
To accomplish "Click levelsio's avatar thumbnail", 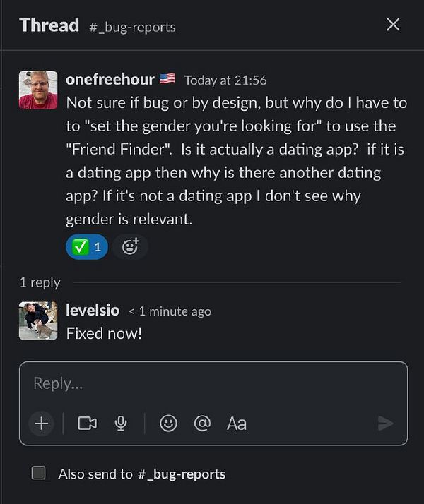I will [x=38, y=321].
